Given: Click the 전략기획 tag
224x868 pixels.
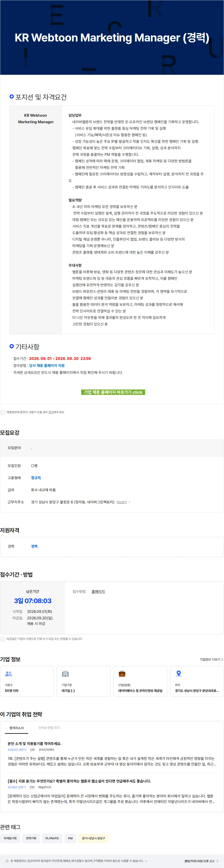Looking at the screenshot, I should coord(31,838).
